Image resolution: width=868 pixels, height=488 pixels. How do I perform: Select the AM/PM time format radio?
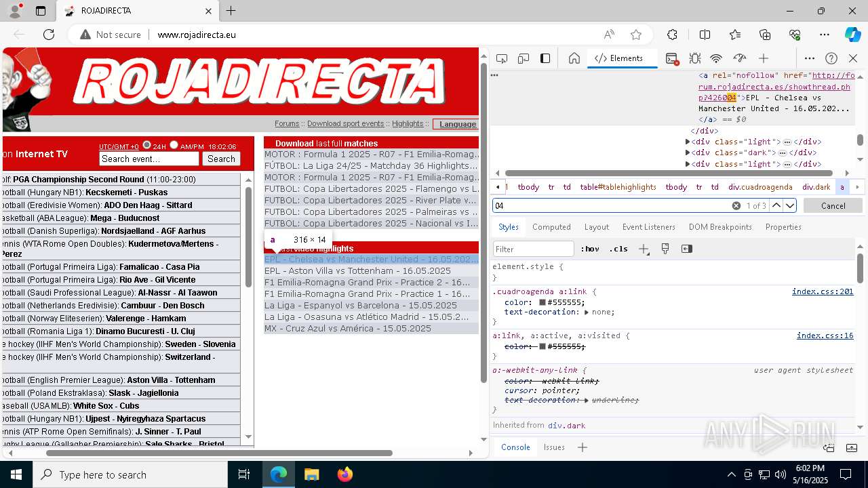tap(174, 145)
